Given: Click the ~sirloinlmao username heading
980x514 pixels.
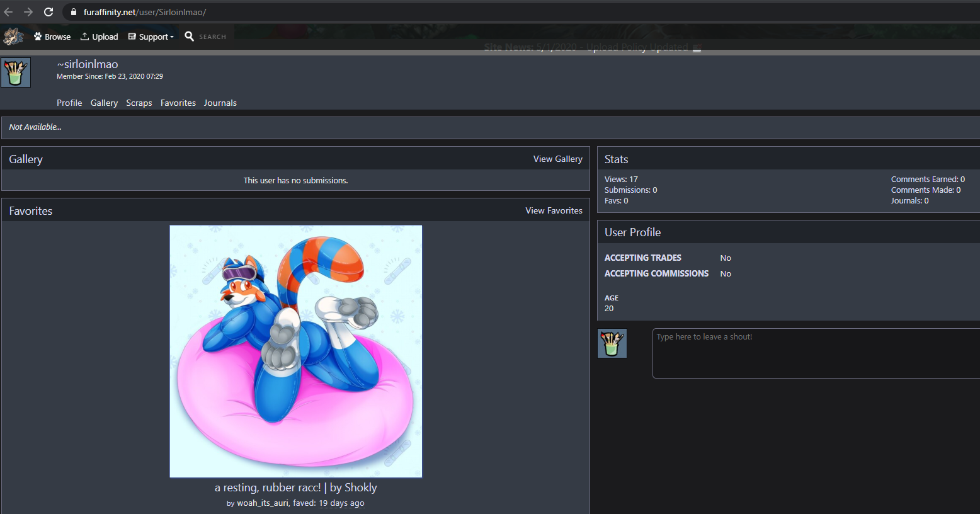Looking at the screenshot, I should point(88,64).
